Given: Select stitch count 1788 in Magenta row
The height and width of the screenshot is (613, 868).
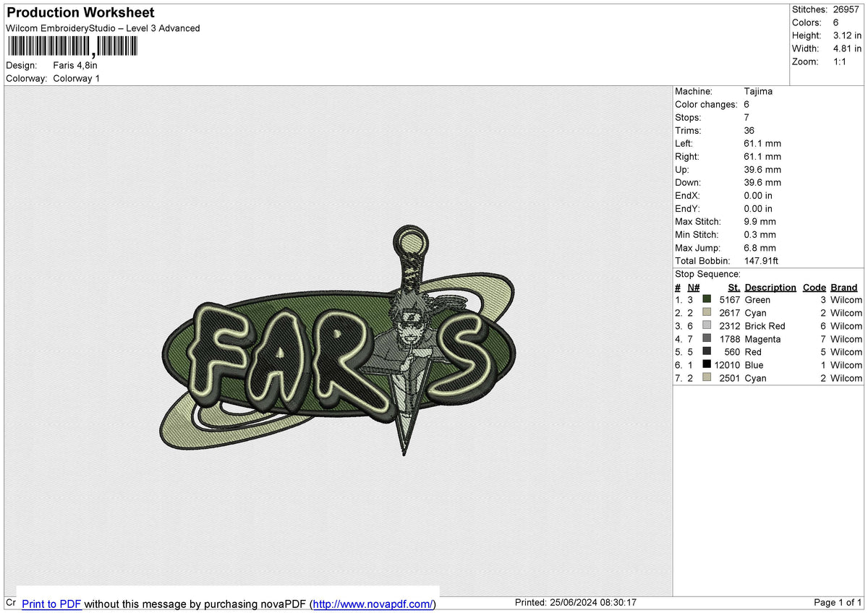Looking at the screenshot, I should tap(730, 339).
